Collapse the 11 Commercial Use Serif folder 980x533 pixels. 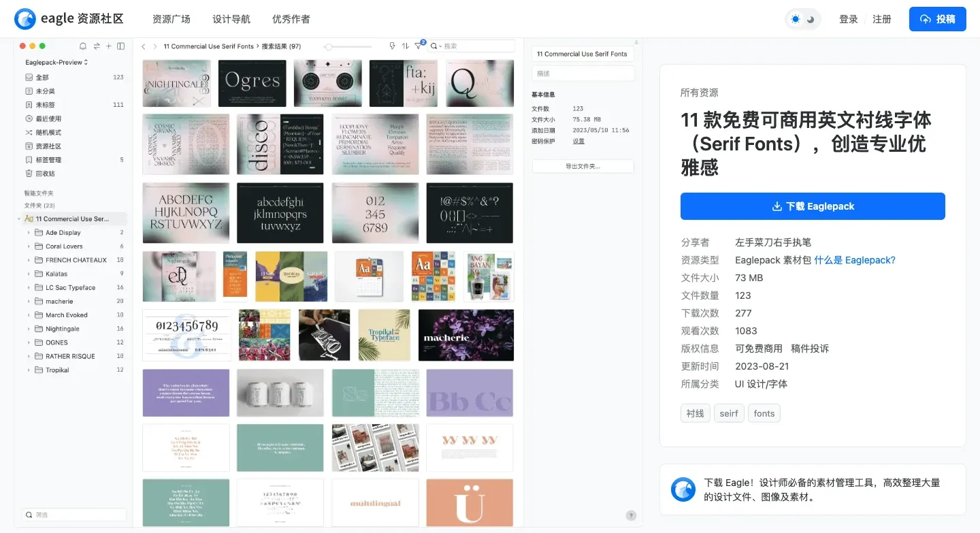(19, 219)
